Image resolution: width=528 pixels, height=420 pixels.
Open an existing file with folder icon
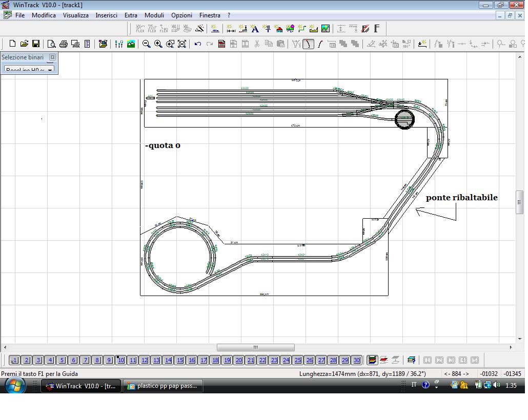coord(24,44)
